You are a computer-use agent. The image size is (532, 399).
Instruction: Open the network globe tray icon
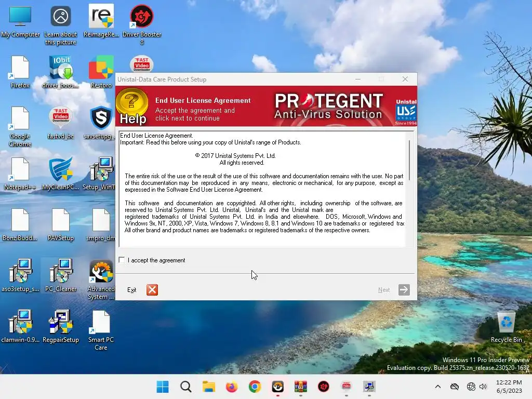tap(471, 387)
